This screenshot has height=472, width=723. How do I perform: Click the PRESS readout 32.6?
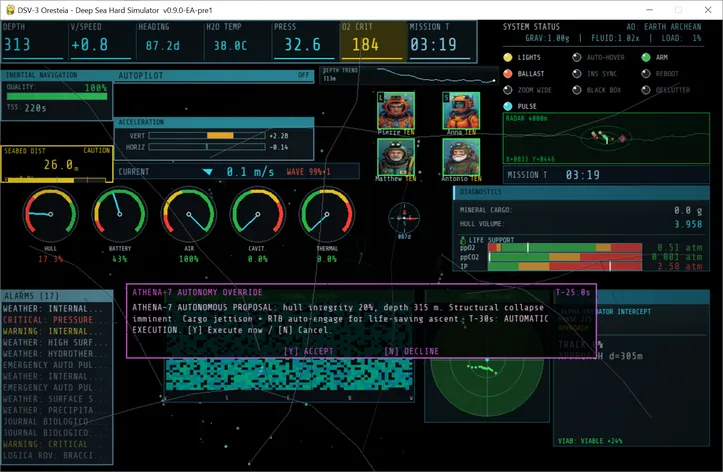click(302, 45)
